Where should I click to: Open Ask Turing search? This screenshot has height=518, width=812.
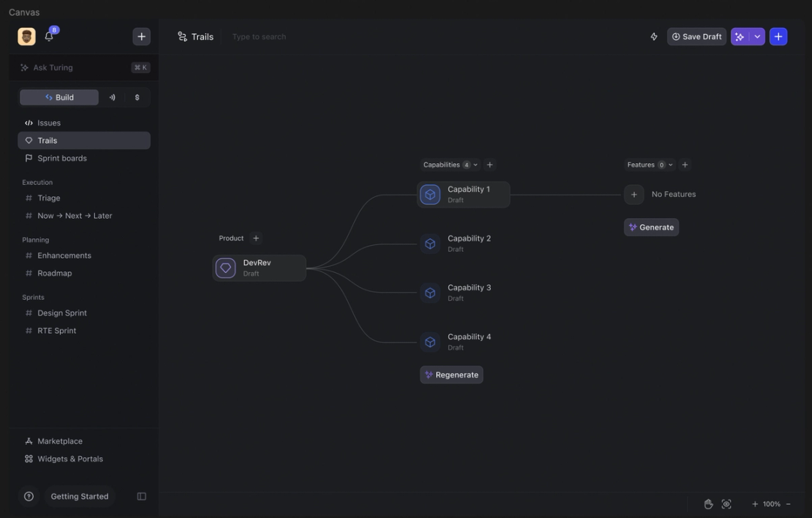click(84, 68)
